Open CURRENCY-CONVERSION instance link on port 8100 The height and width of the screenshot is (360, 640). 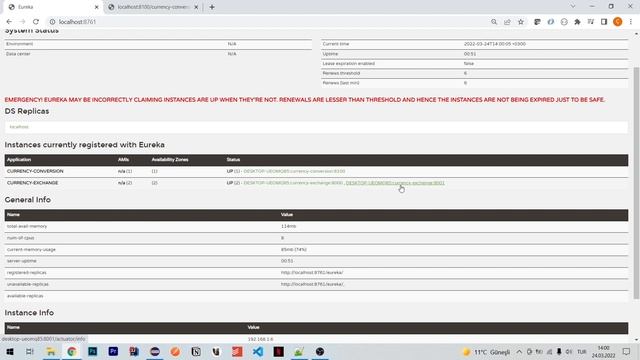point(294,171)
